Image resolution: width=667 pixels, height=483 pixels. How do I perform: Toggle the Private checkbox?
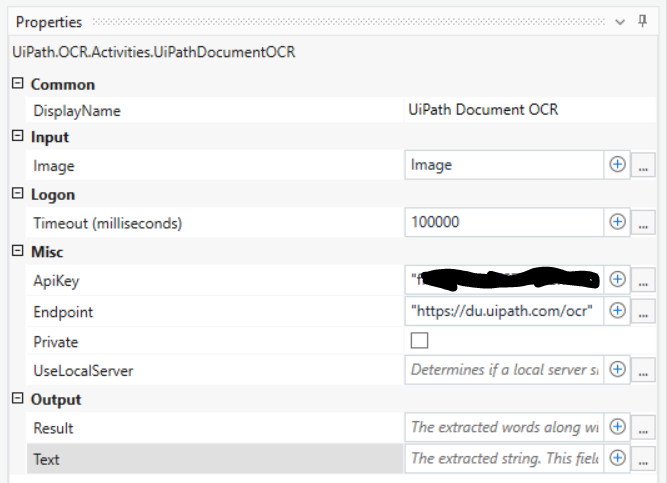pos(419,340)
